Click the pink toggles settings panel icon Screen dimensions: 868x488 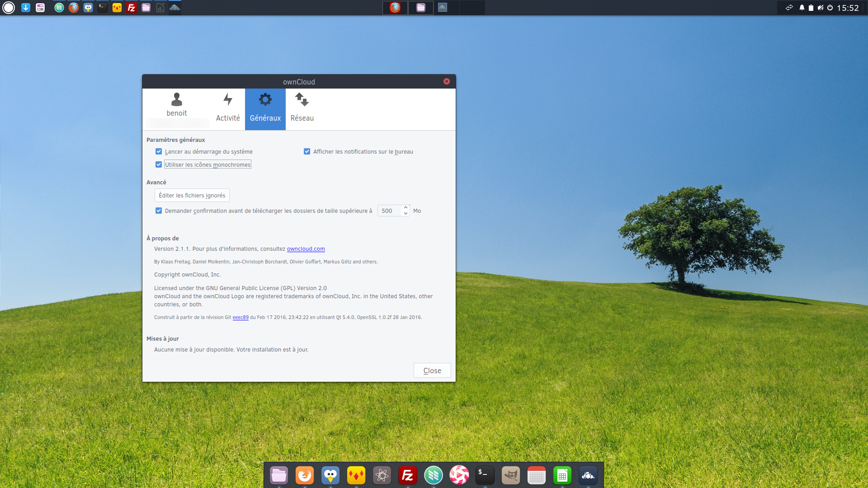40,8
